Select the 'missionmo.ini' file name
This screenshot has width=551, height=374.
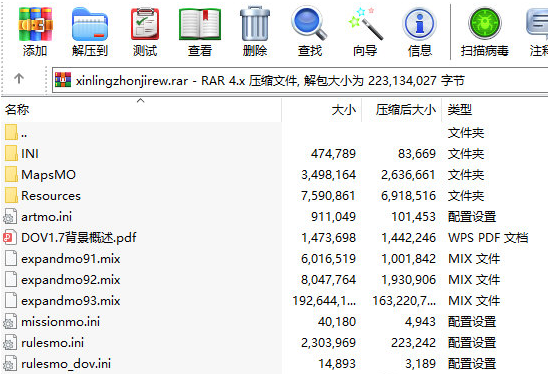(x=60, y=322)
